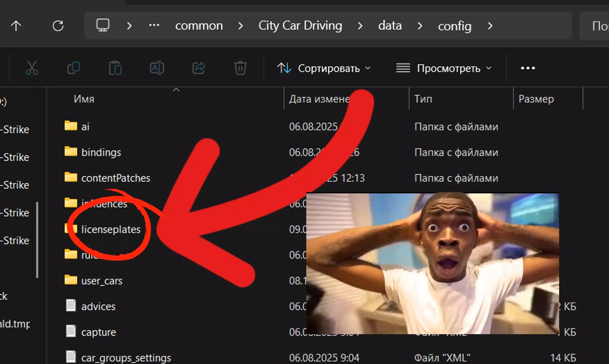
Task: Sort by Размер column header
Action: [536, 99]
